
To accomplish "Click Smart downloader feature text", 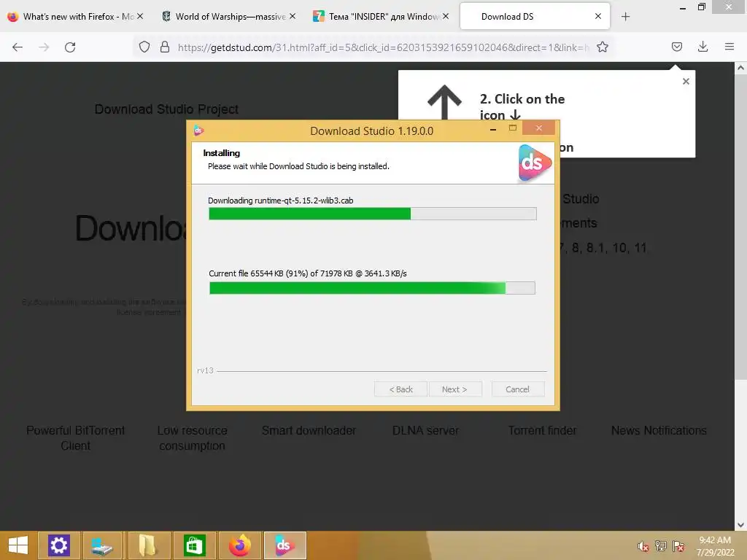I will [x=309, y=430].
